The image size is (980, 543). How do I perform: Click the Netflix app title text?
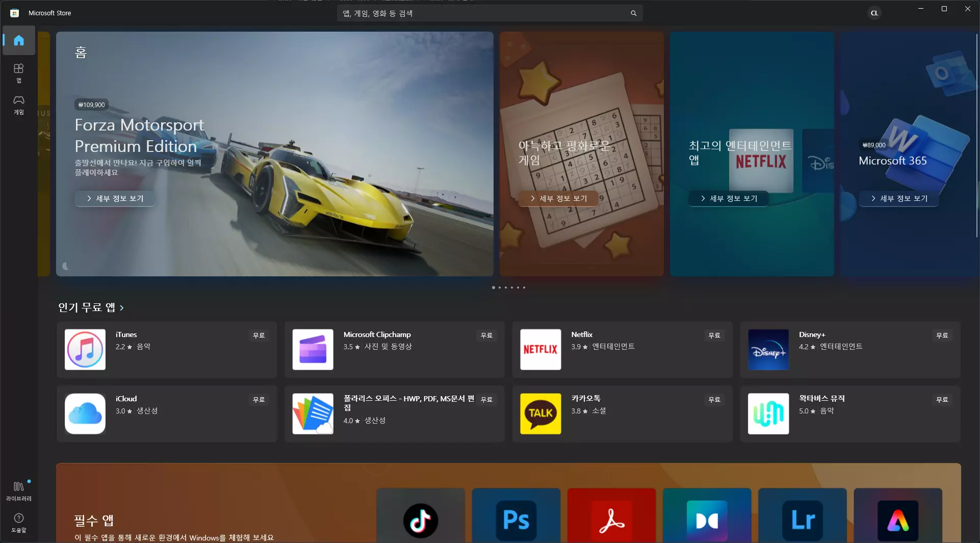[582, 334]
